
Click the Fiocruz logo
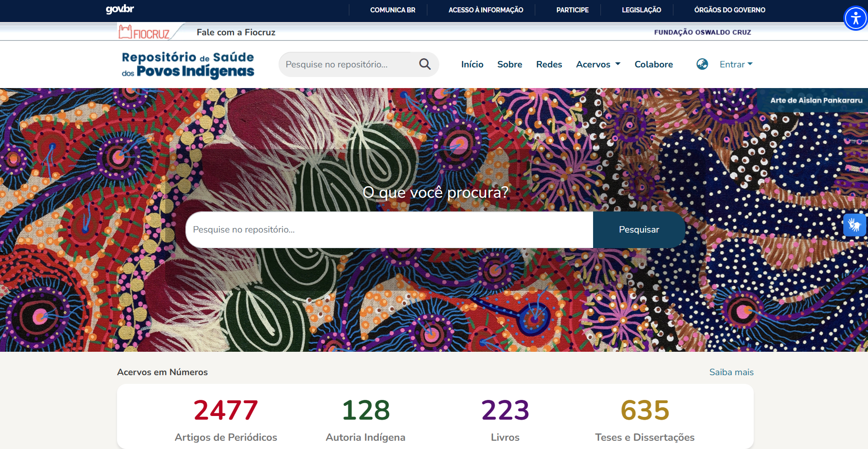tap(144, 32)
